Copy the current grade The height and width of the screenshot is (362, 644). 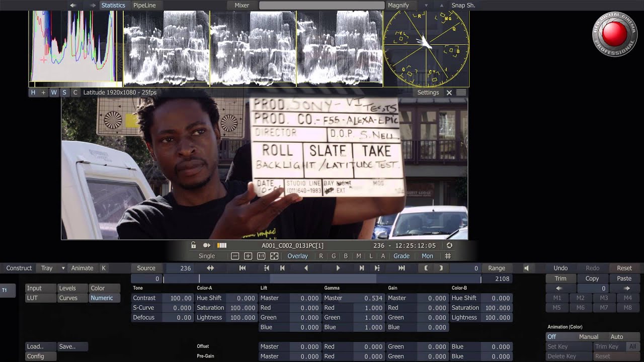click(592, 279)
